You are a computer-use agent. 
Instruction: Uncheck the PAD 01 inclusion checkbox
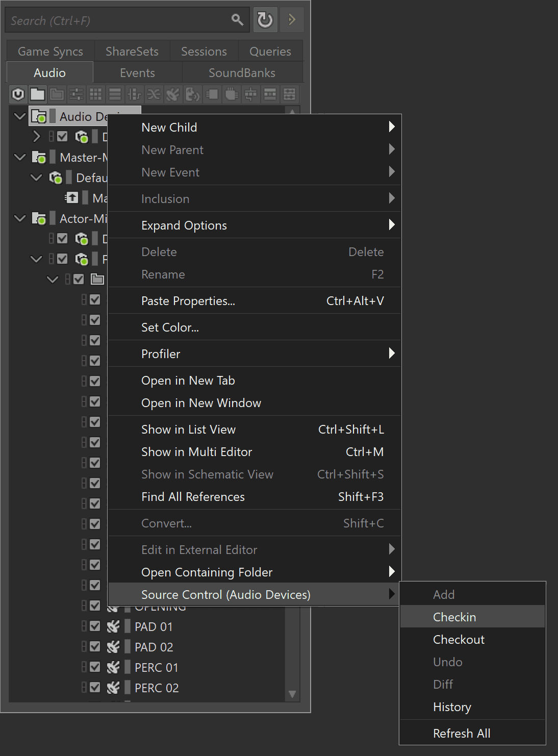tap(95, 626)
